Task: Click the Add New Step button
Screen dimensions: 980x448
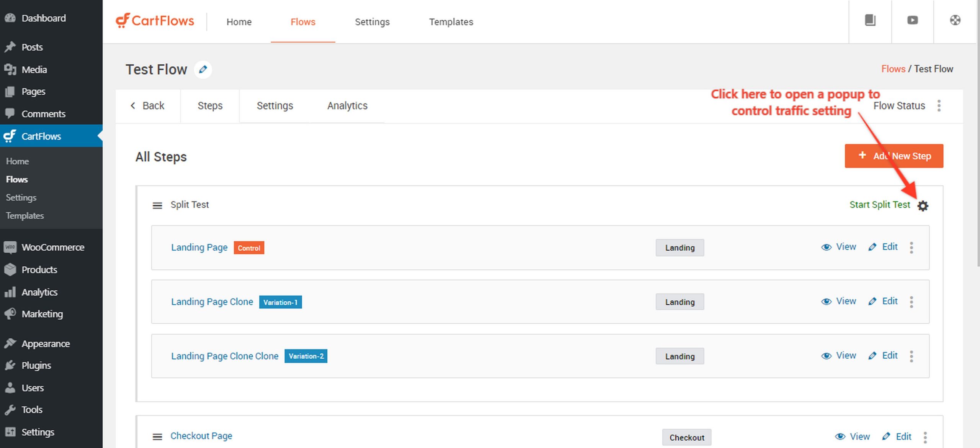Action: tap(894, 156)
